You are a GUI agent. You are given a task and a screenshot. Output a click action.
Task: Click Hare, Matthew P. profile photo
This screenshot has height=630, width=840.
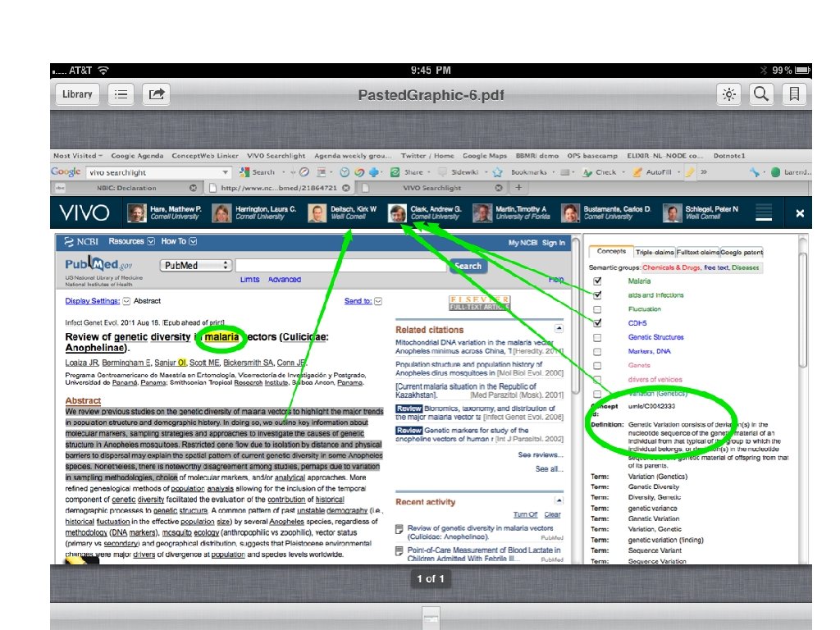[137, 212]
